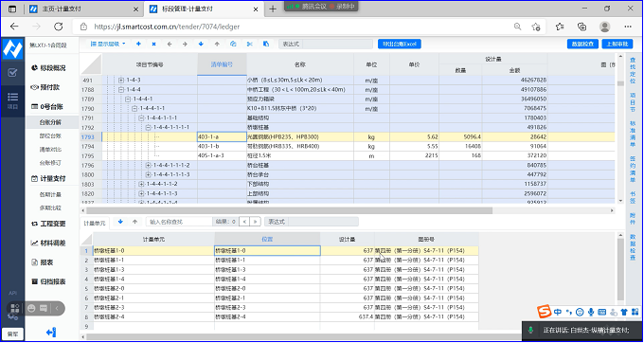Image resolution: width=644 pixels, height=343 pixels.
Task: Click the blue X delete-row toolbar icon
Action: tap(153, 44)
